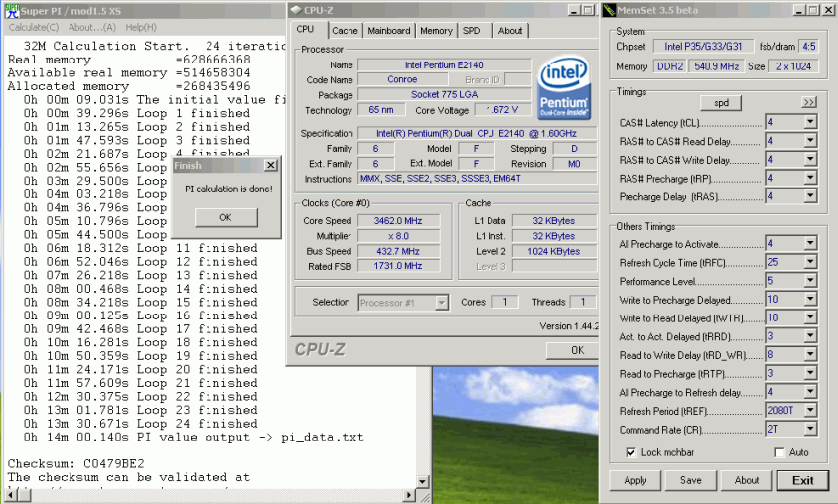This screenshot has height=504, width=838.
Task: Click the Apply button in MemSet
Action: 635,480
